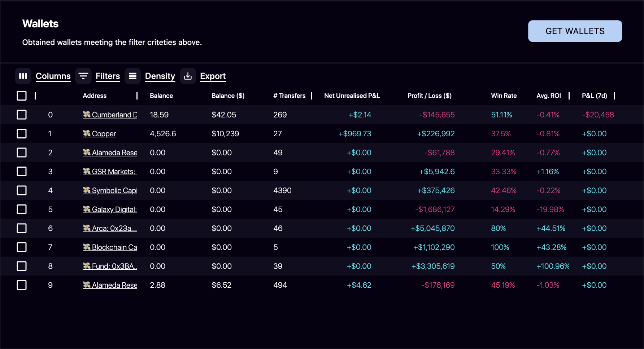This screenshot has width=644, height=349.
Task: Click the +$5,045,870 profit cell
Action: (432, 228)
